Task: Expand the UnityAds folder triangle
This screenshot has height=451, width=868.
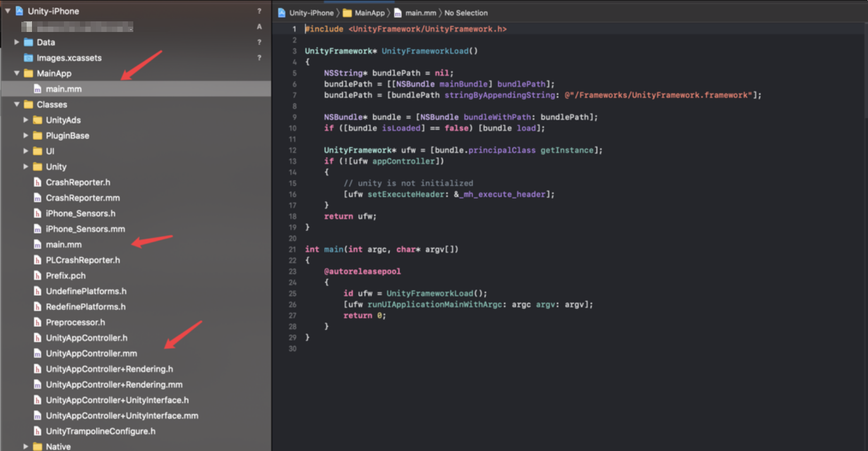Action: point(26,120)
